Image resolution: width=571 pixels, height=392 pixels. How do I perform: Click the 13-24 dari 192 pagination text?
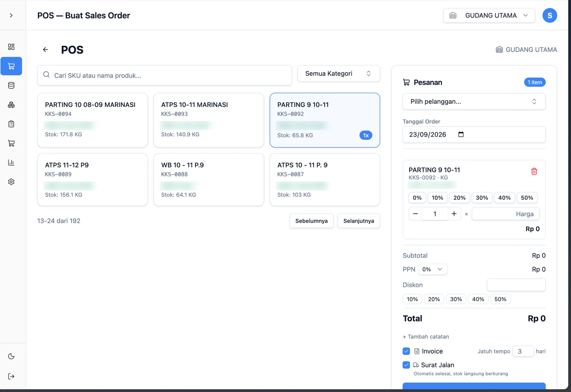[x=59, y=221]
